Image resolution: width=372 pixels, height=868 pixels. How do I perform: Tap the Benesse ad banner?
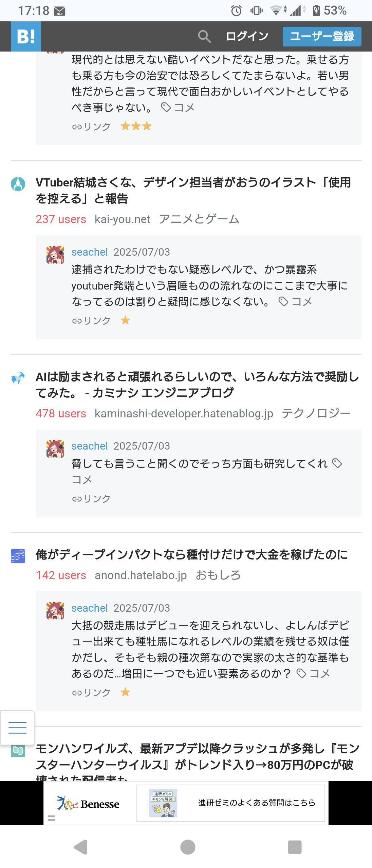(186, 803)
